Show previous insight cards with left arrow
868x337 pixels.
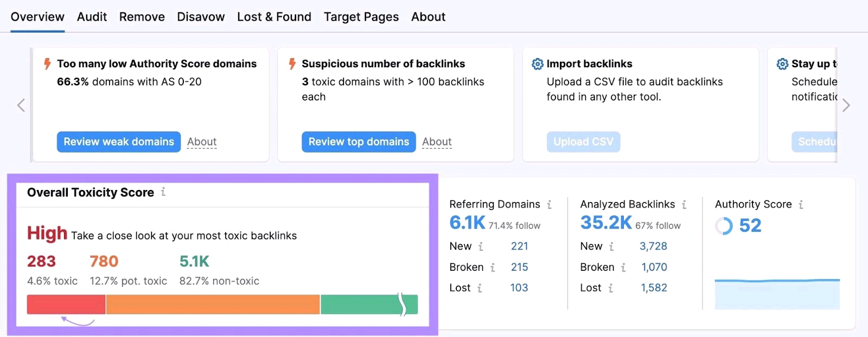tap(21, 105)
